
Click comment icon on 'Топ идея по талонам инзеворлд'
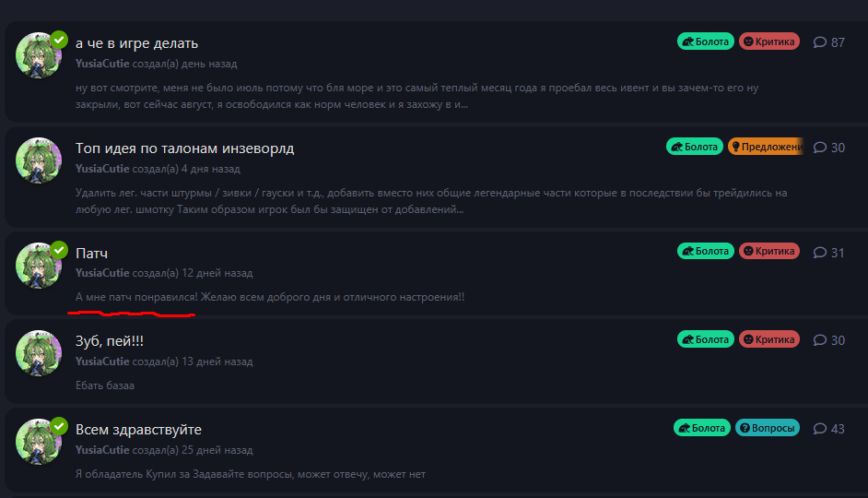coord(819,148)
